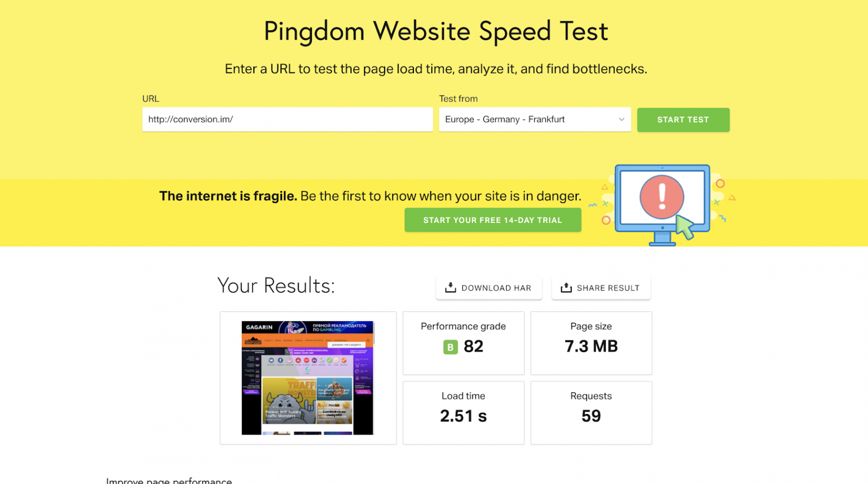Viewport: 868px width, 484px height.
Task: Click the download icon beside DOWNLOAD HAR
Action: click(x=451, y=287)
